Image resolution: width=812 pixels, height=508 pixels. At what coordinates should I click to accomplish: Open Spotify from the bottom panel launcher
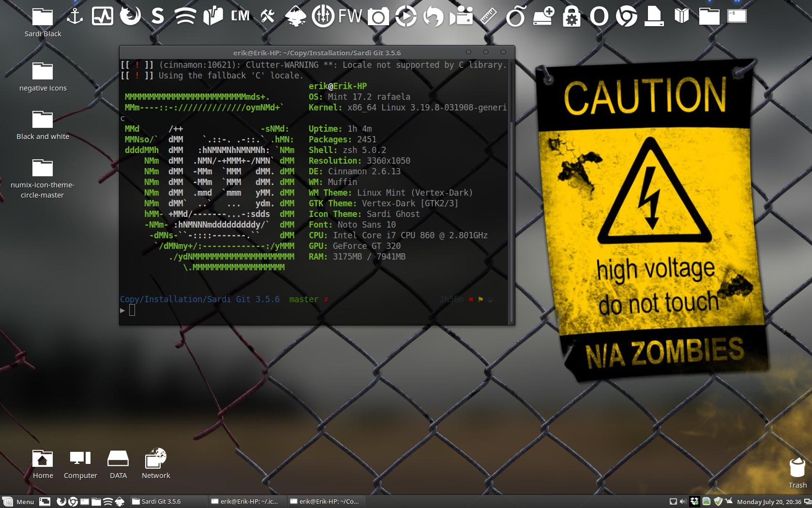[108, 502]
